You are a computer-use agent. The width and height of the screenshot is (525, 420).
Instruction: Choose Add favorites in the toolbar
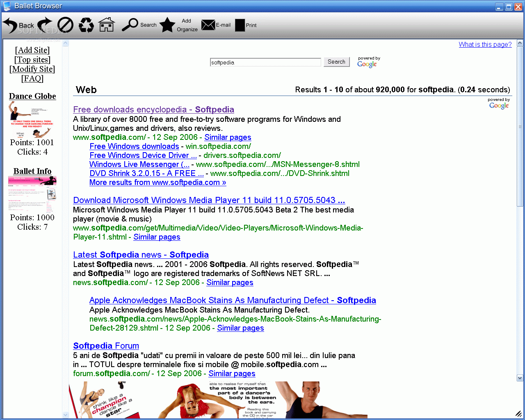pyautogui.click(x=187, y=21)
